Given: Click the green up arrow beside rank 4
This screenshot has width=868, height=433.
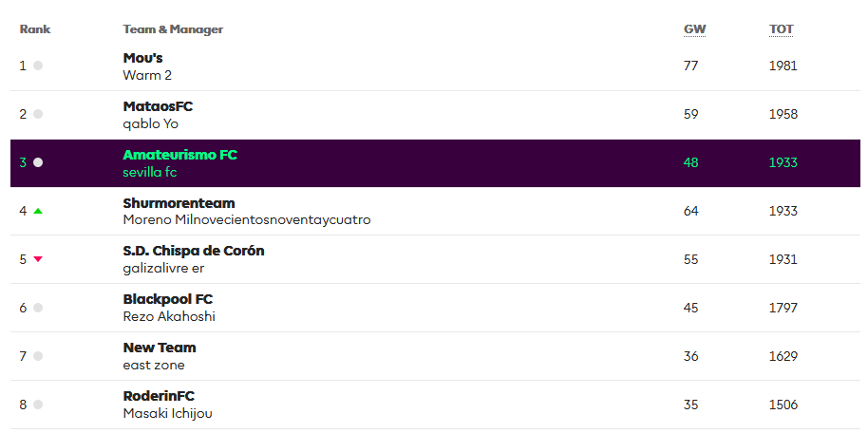Looking at the screenshot, I should coord(38,211).
